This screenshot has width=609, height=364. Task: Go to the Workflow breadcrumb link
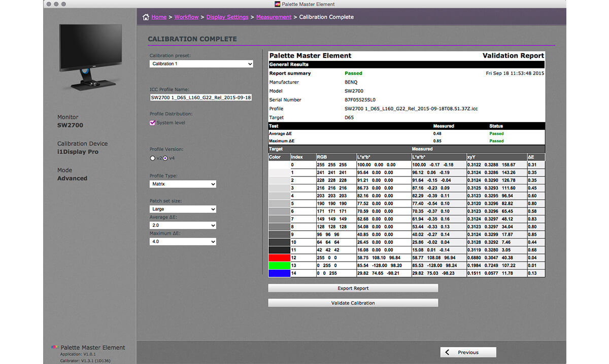(186, 17)
